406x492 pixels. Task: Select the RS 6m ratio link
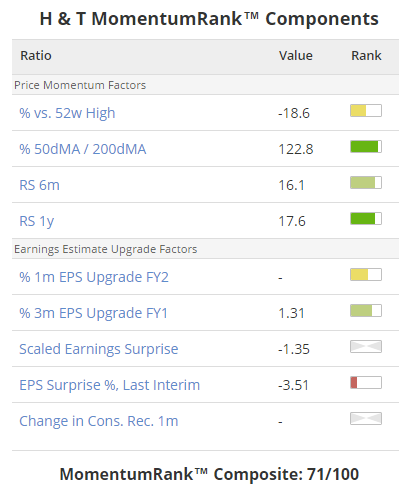pos(39,185)
